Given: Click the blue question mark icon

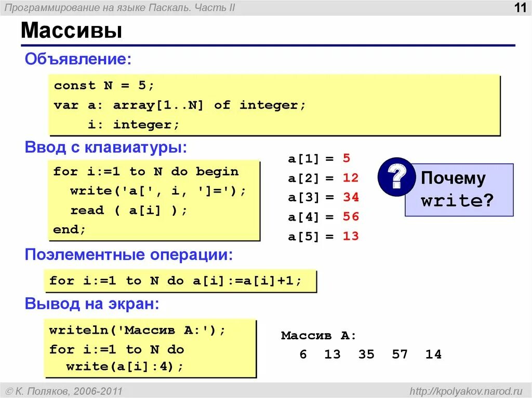Looking at the screenshot, I should click(396, 176).
